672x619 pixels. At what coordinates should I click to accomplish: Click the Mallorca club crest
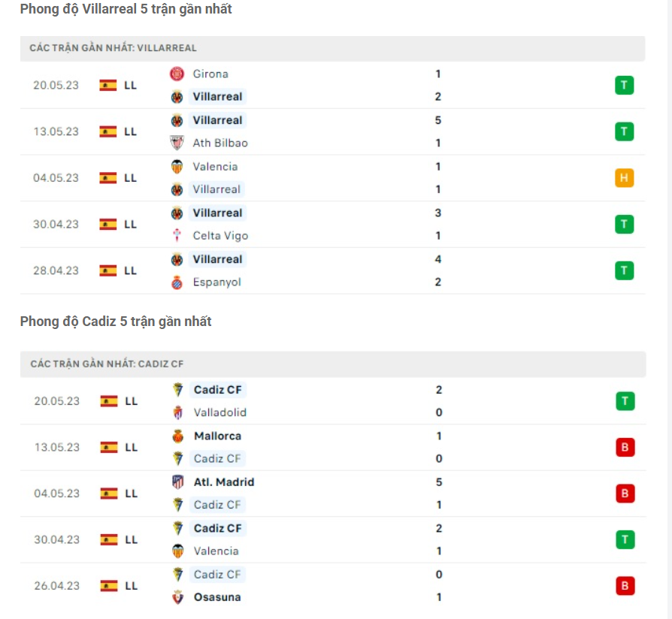(177, 436)
